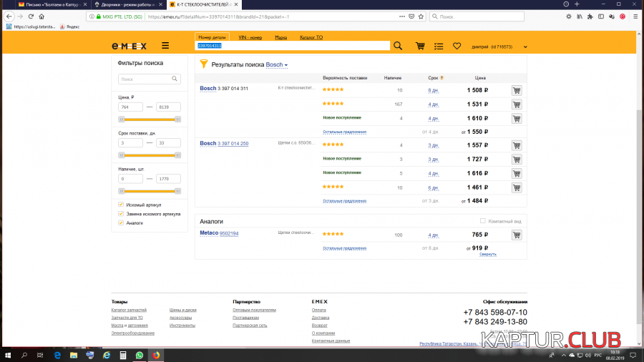This screenshot has height=362, width=644.
Task: Switch to the Письмо browser tab
Action: pyautogui.click(x=52, y=4)
